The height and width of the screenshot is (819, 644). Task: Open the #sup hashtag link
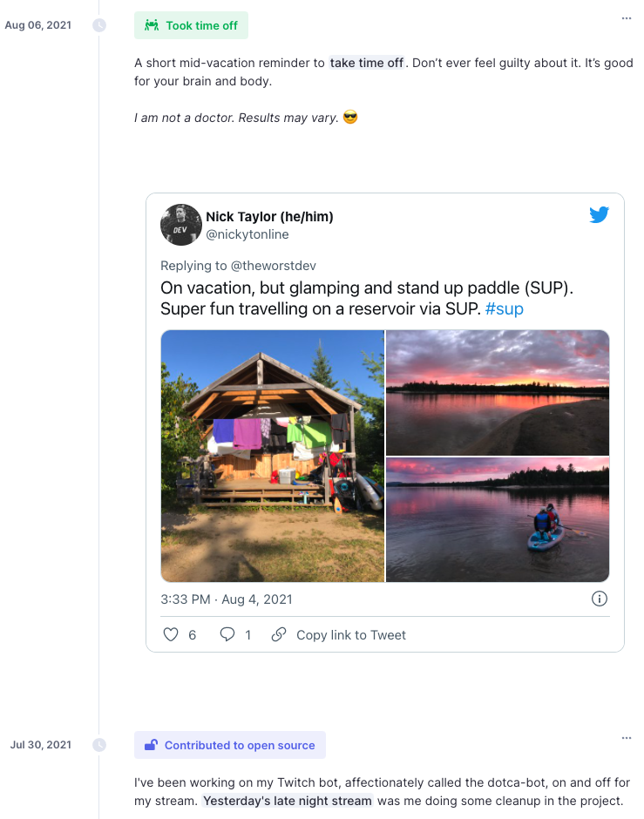point(504,309)
